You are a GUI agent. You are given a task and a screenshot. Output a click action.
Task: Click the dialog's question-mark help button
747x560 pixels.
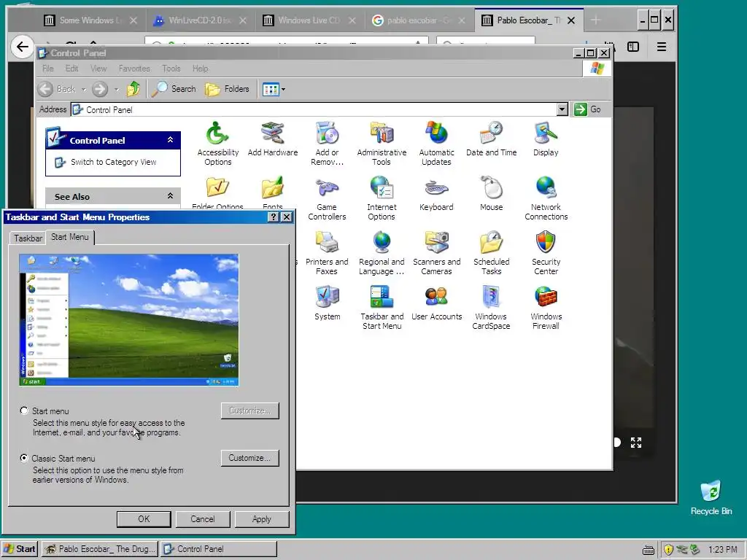click(x=273, y=217)
